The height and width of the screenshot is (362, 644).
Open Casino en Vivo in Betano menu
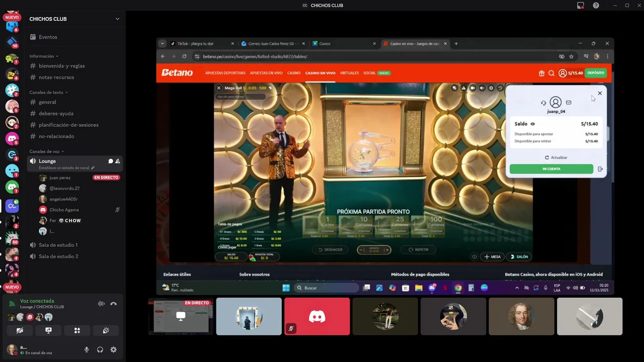[x=320, y=73]
